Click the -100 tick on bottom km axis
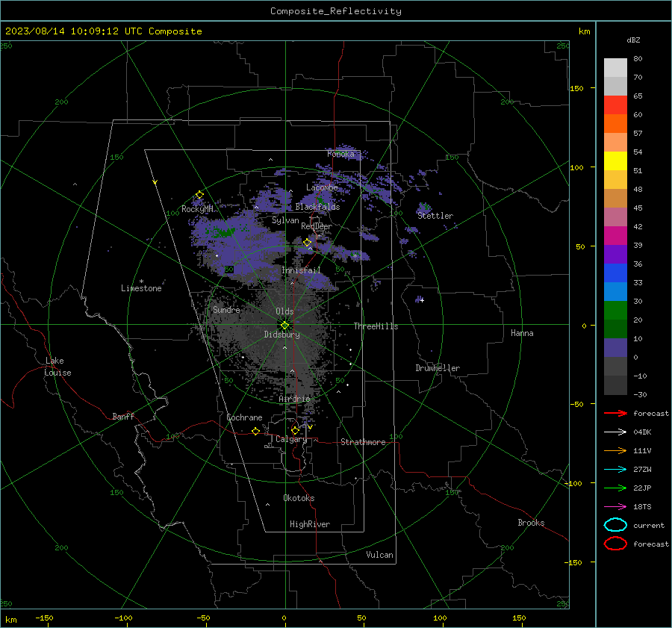Image resolution: width=672 pixels, height=628 pixels. 123,618
